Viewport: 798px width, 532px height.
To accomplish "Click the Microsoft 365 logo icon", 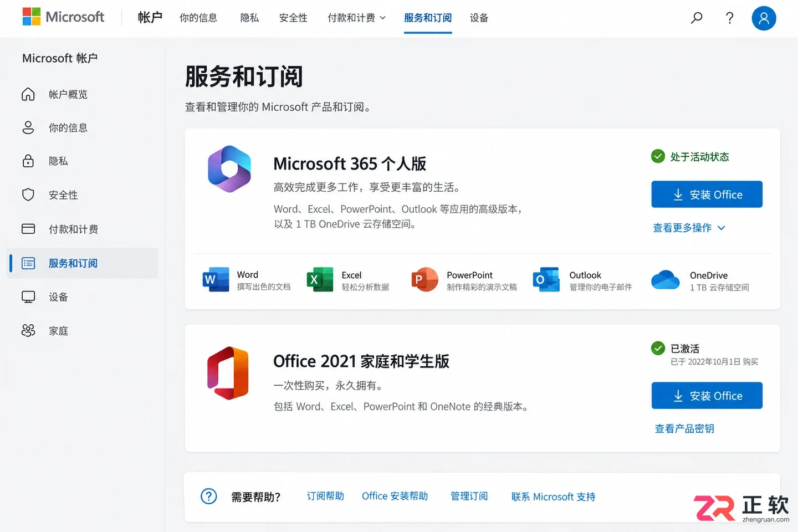I will pos(229,169).
